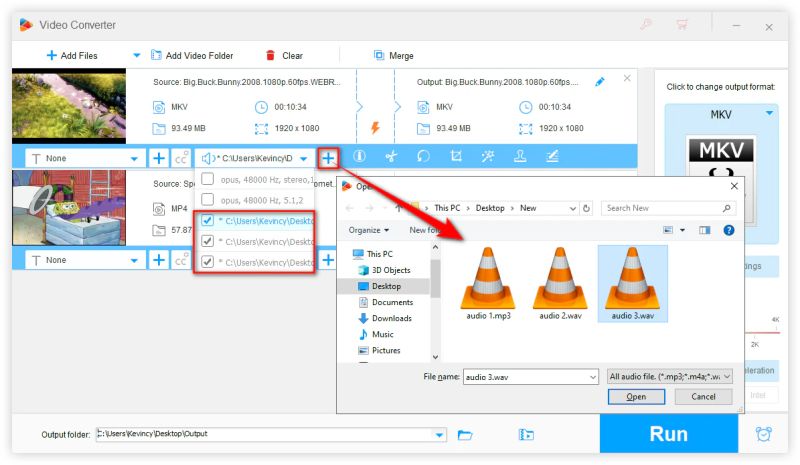Close the Open file dialog
Image resolution: width=800 pixels, height=465 pixels.
point(734,186)
